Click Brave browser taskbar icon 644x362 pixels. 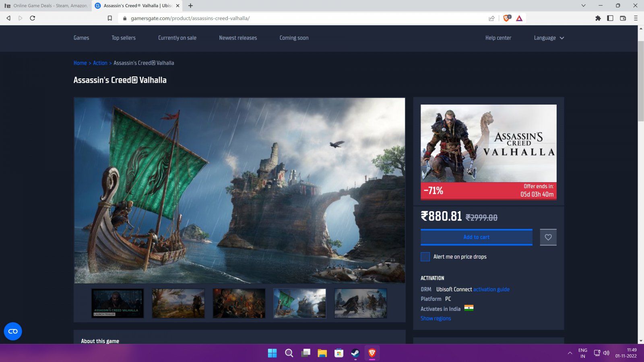coord(372,353)
